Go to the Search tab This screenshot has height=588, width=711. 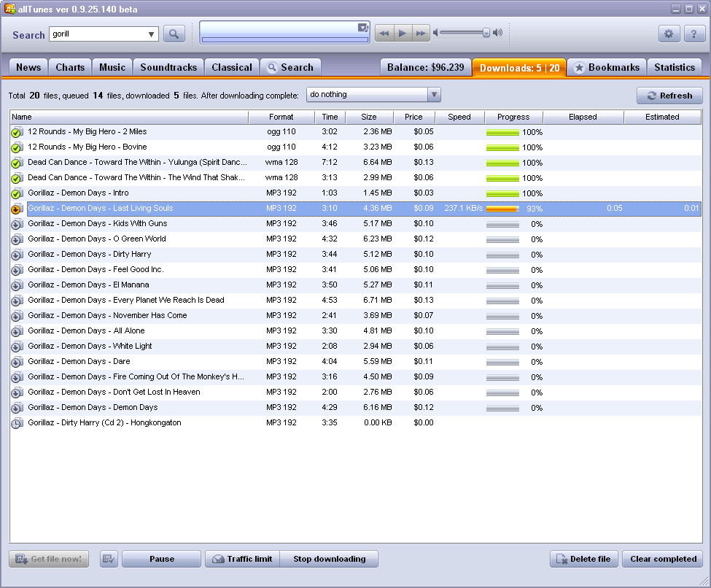tap(291, 67)
